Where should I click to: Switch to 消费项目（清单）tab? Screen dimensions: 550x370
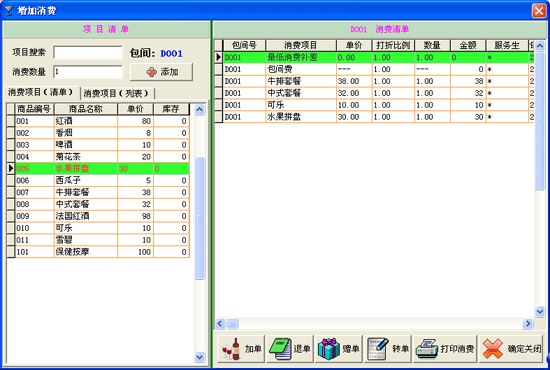(x=41, y=93)
